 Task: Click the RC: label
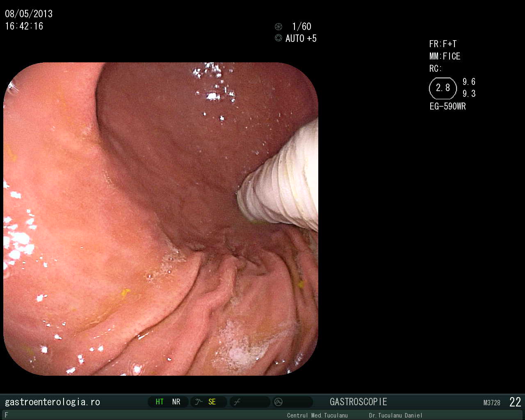pos(436,68)
